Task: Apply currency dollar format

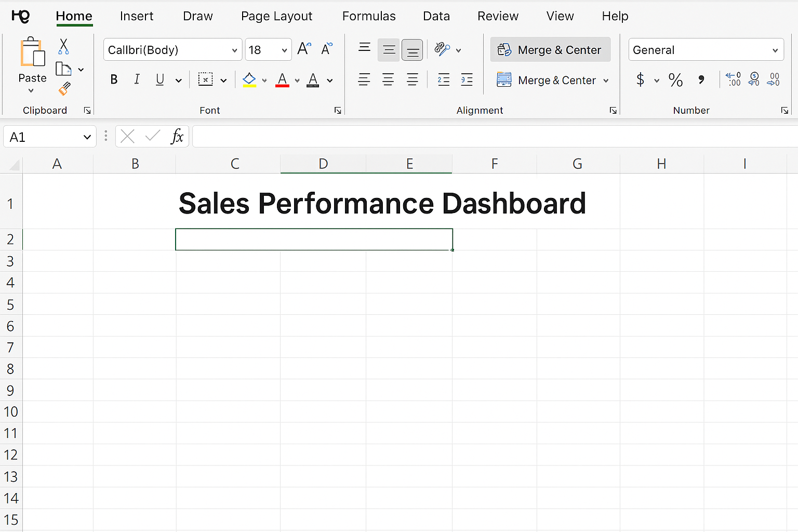Action: pyautogui.click(x=640, y=79)
